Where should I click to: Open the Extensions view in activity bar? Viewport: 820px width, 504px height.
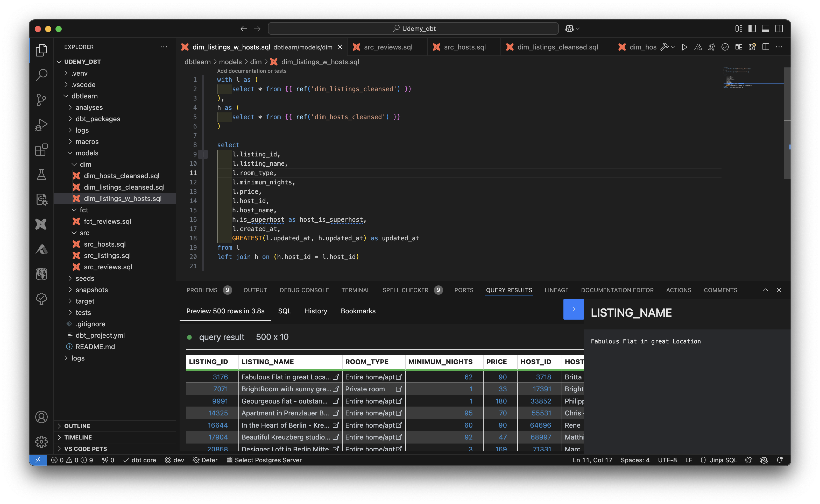(x=41, y=150)
